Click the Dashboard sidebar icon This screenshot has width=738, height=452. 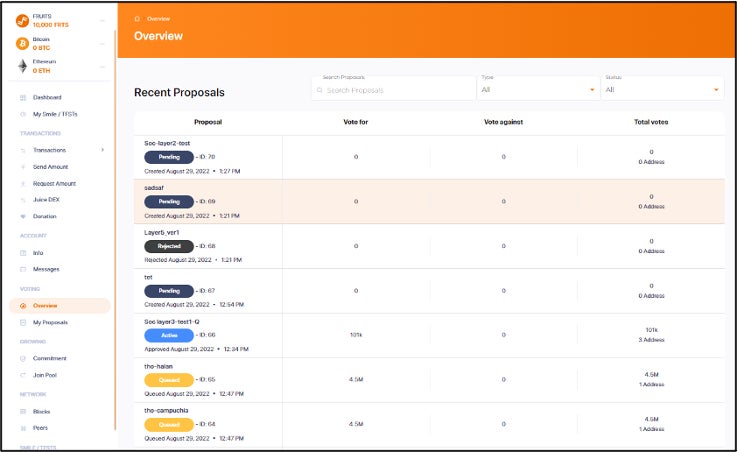pos(23,97)
